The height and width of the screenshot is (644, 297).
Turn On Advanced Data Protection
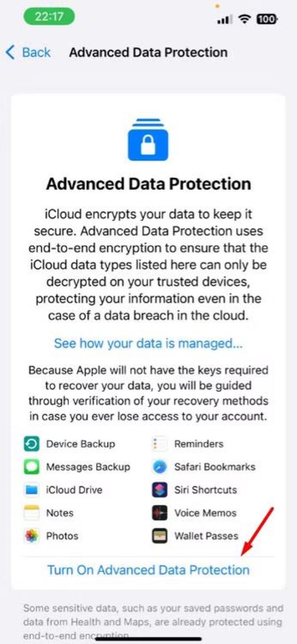[x=148, y=570]
